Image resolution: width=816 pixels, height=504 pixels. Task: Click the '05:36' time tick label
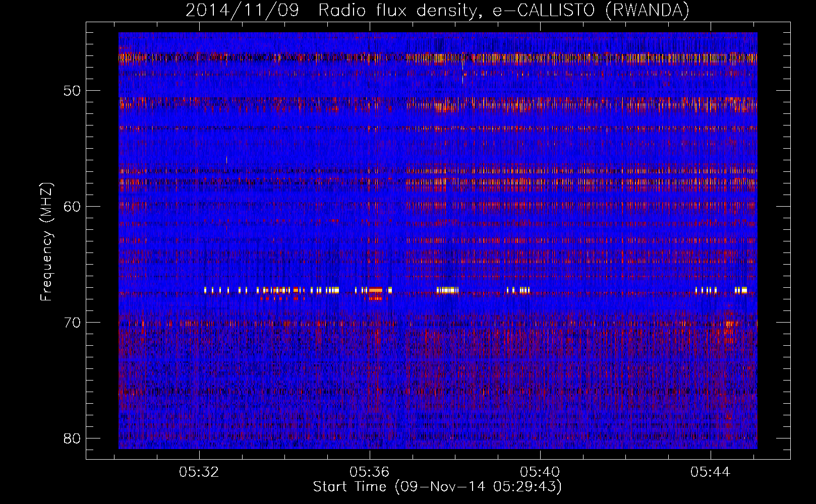click(370, 472)
